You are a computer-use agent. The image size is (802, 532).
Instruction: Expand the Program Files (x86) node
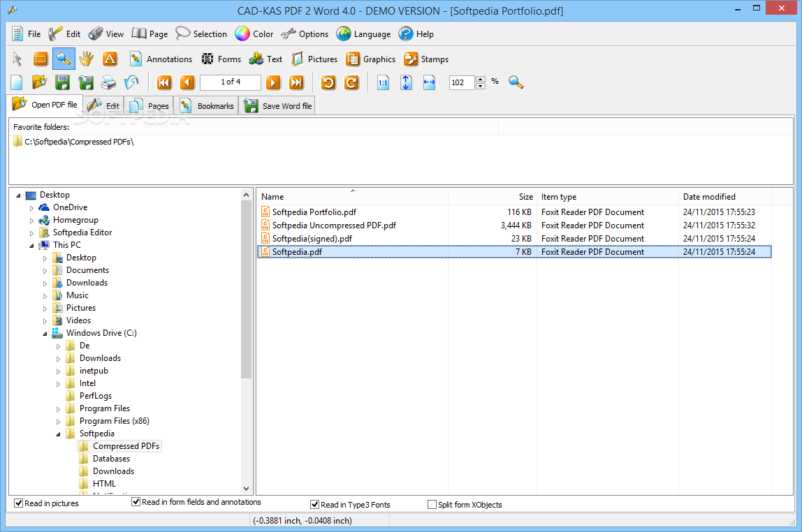[x=58, y=422]
